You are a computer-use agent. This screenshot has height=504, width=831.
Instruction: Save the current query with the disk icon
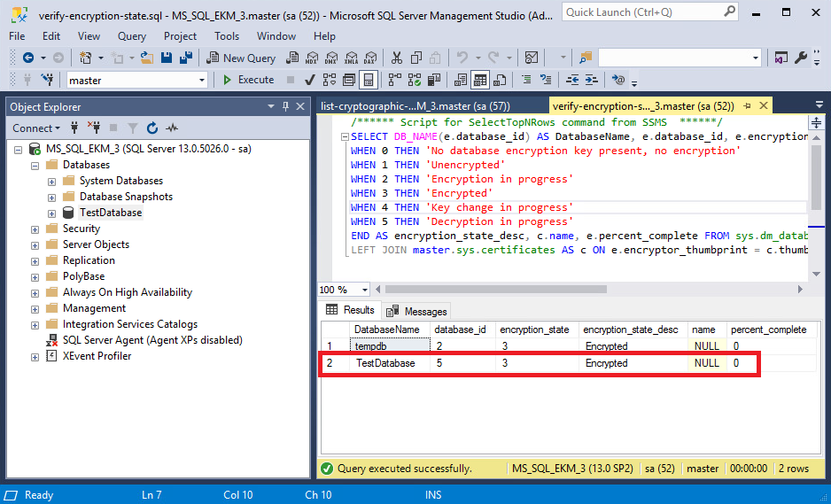point(167,58)
